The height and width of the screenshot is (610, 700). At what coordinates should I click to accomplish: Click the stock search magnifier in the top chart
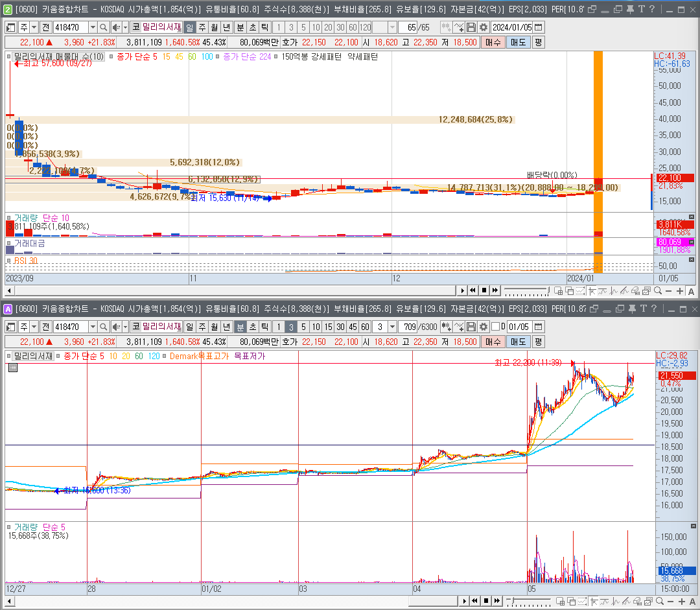103,28
